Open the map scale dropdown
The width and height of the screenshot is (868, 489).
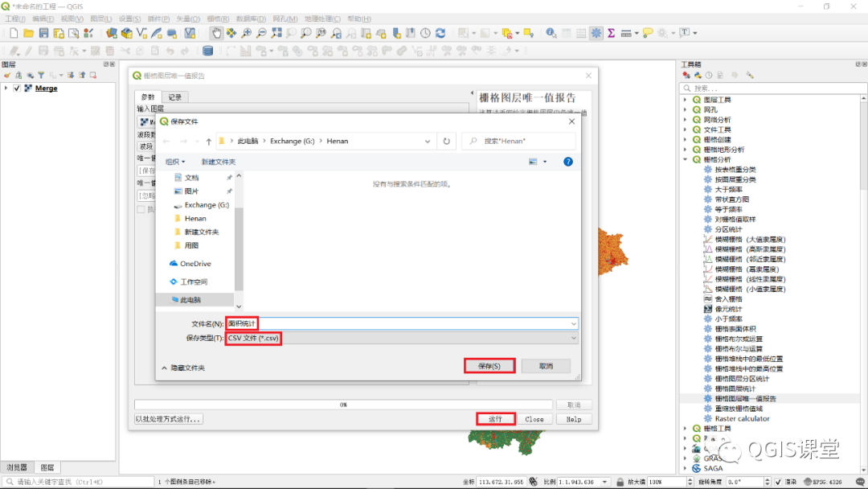(605, 482)
